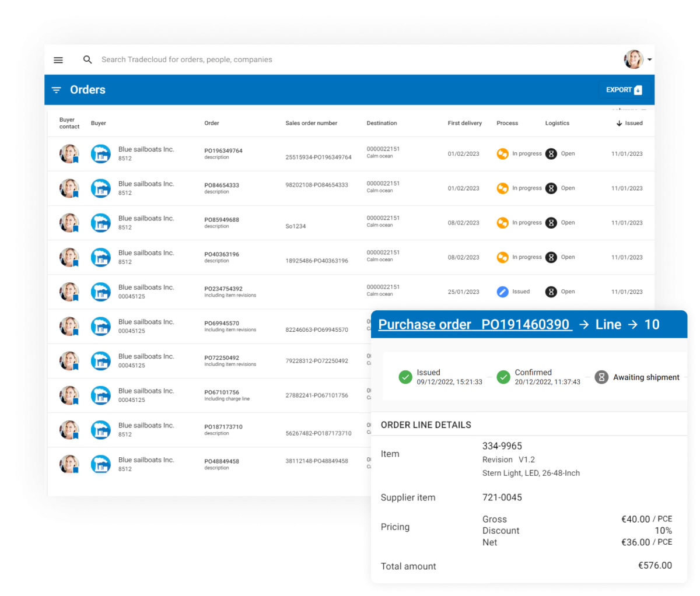Click the Blue sailboats company icon on PO84654333 row

click(100, 188)
